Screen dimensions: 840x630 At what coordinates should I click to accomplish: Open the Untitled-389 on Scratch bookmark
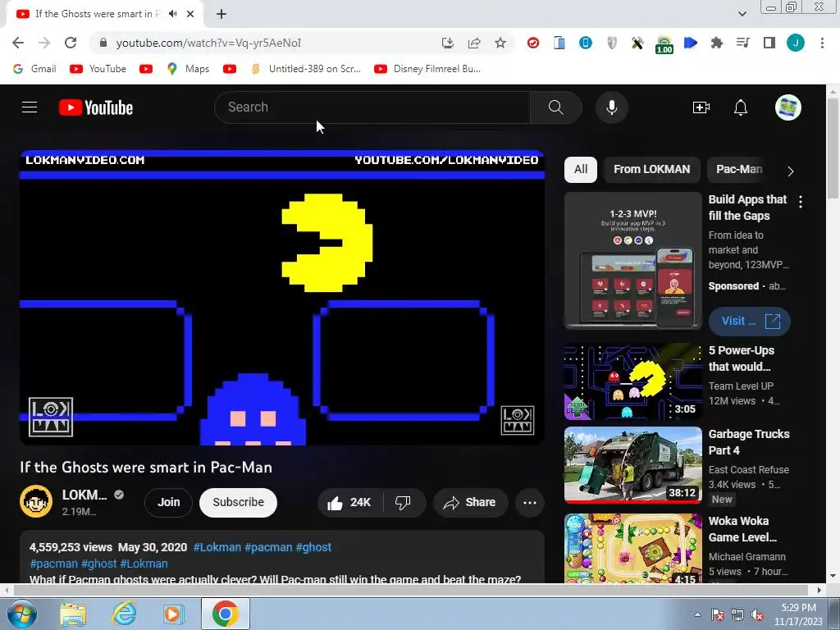pos(306,69)
